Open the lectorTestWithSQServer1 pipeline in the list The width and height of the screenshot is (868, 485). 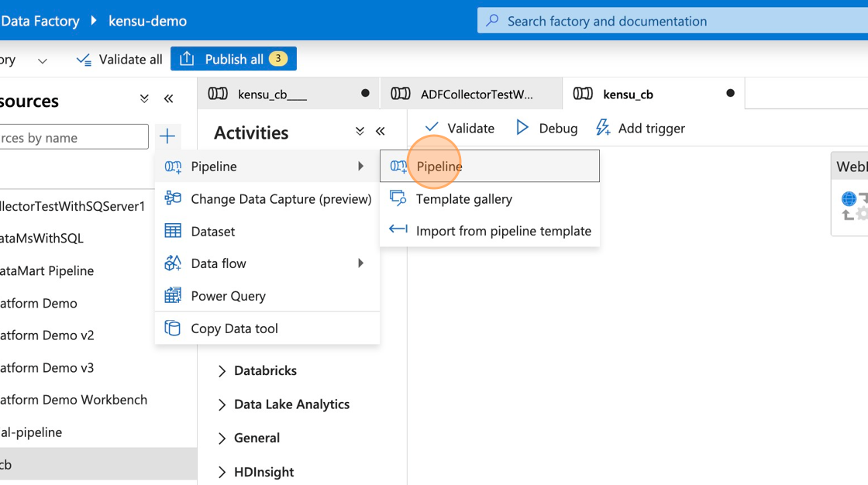(x=73, y=206)
